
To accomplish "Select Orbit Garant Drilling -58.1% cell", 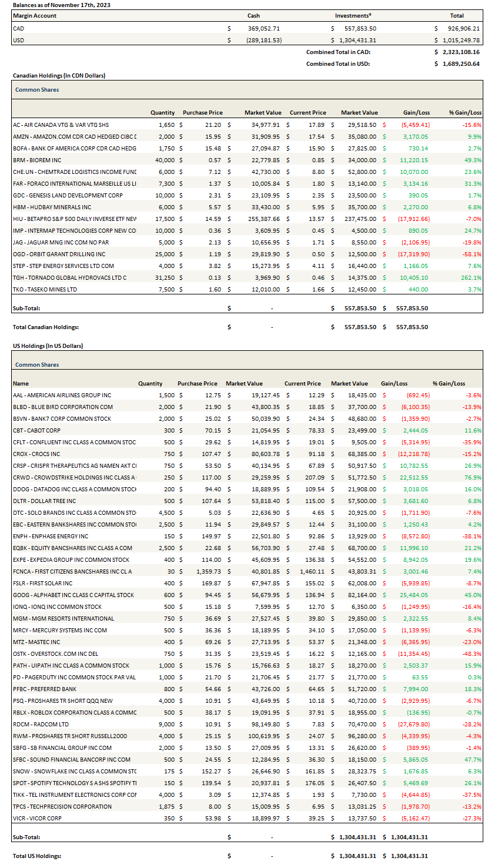I will pyautogui.click(x=472, y=254).
